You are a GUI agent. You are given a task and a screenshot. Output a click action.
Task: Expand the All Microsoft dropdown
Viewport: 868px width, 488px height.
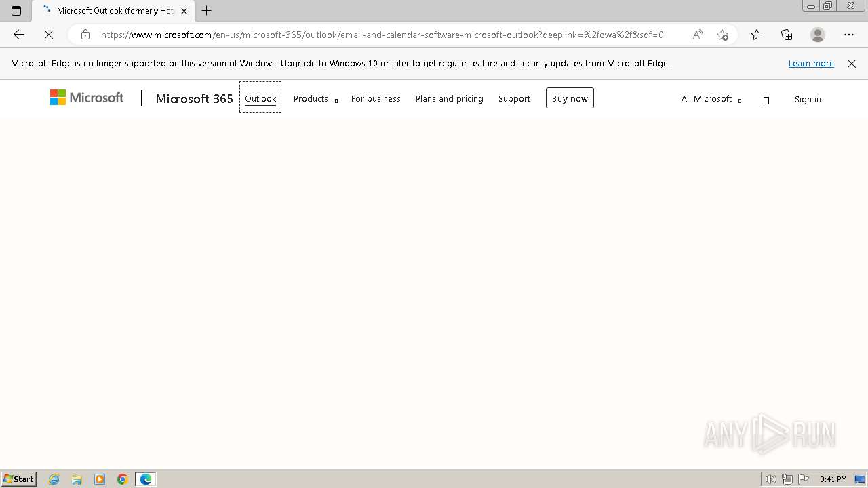[x=711, y=99]
